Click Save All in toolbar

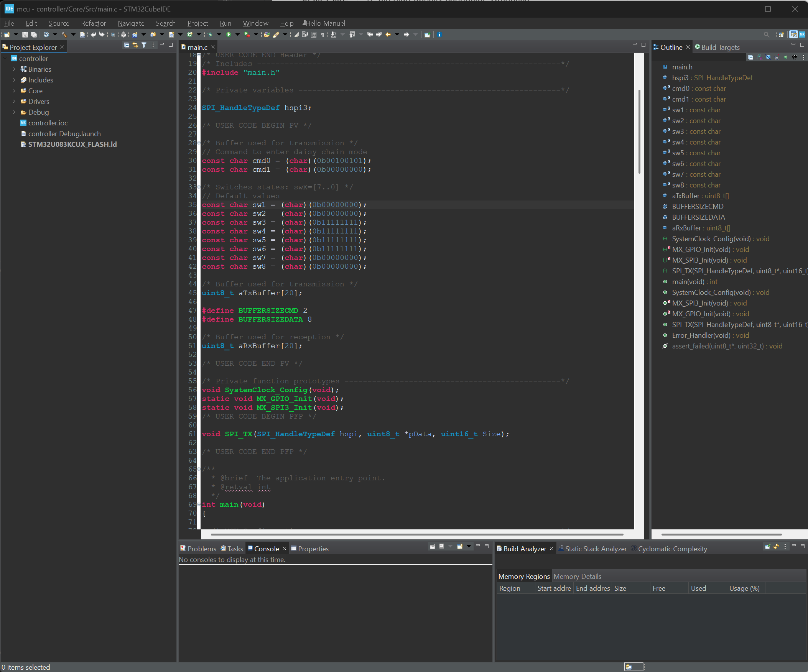(34, 35)
